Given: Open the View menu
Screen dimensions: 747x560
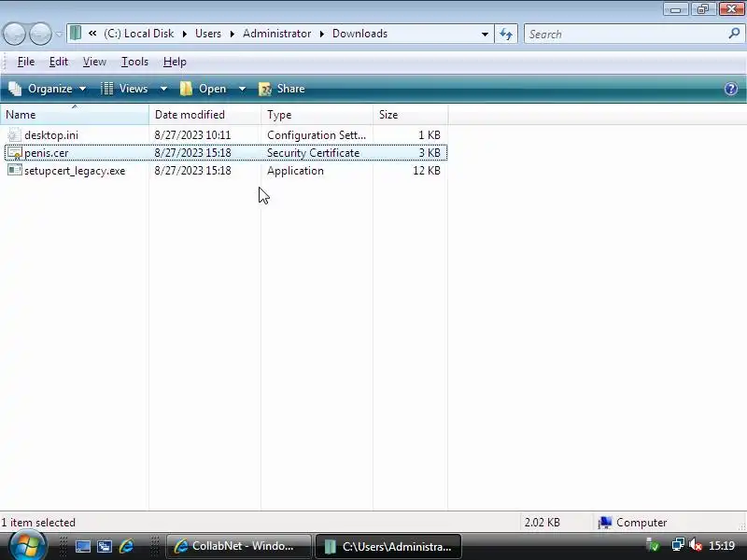Looking at the screenshot, I should point(94,62).
